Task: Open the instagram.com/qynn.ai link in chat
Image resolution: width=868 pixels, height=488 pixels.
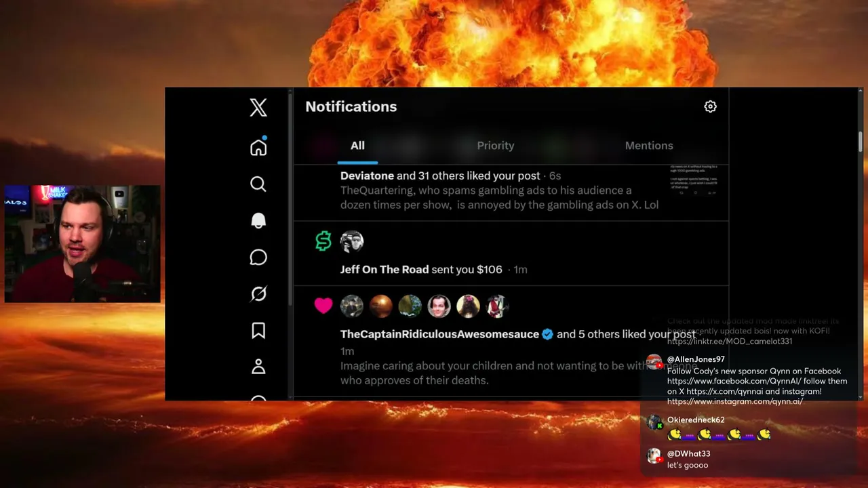Action: 735,401
